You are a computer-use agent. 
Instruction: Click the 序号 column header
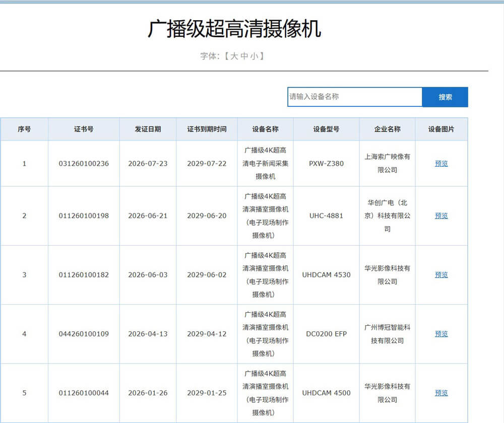coord(24,129)
